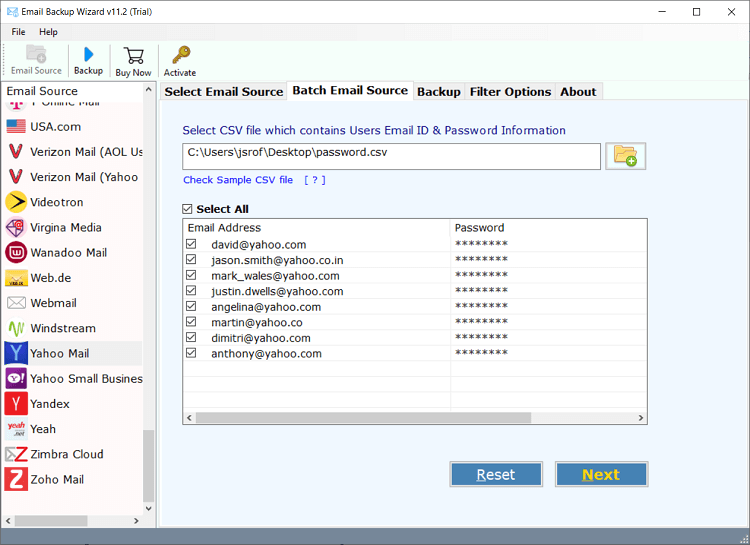Open Check Sample CSV file link
Screen dimensions: 750x545
238,180
